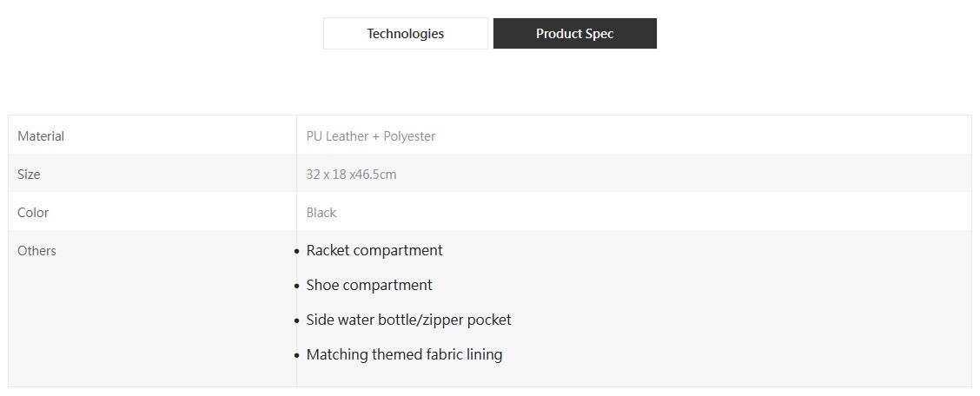Screen dimensions: 980x396
Task: Click the word Polyester in Material value
Action: (409, 136)
